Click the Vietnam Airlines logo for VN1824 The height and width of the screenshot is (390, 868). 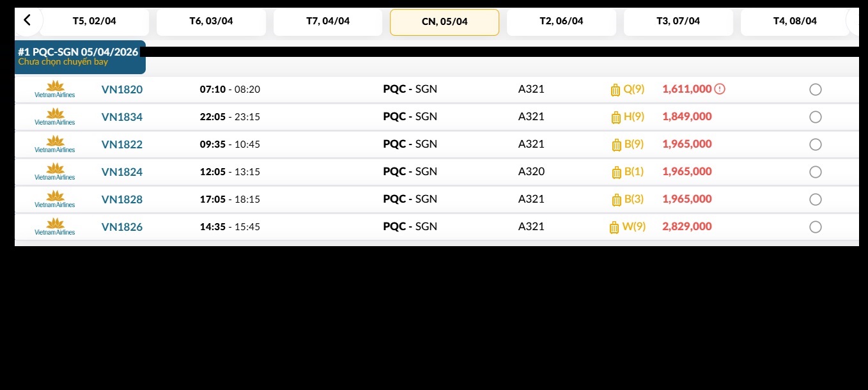(x=55, y=172)
